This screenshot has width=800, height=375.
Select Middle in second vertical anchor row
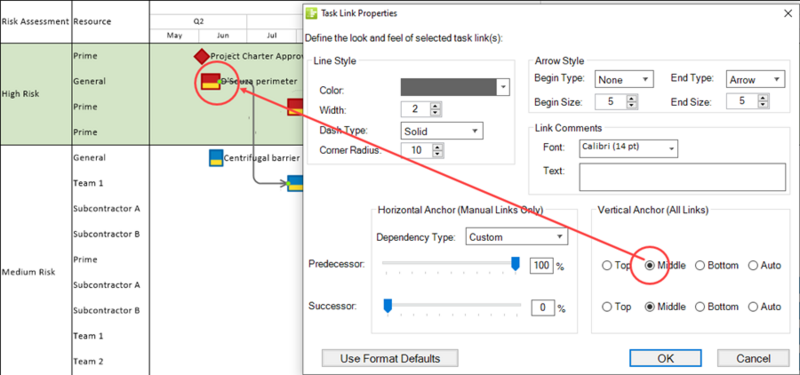tap(649, 307)
